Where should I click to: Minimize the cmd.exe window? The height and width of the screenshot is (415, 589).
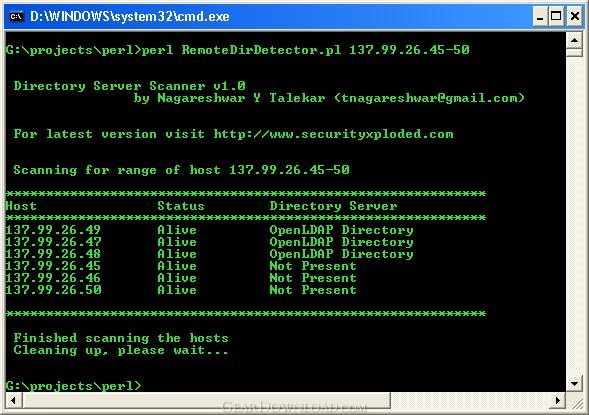click(x=540, y=17)
